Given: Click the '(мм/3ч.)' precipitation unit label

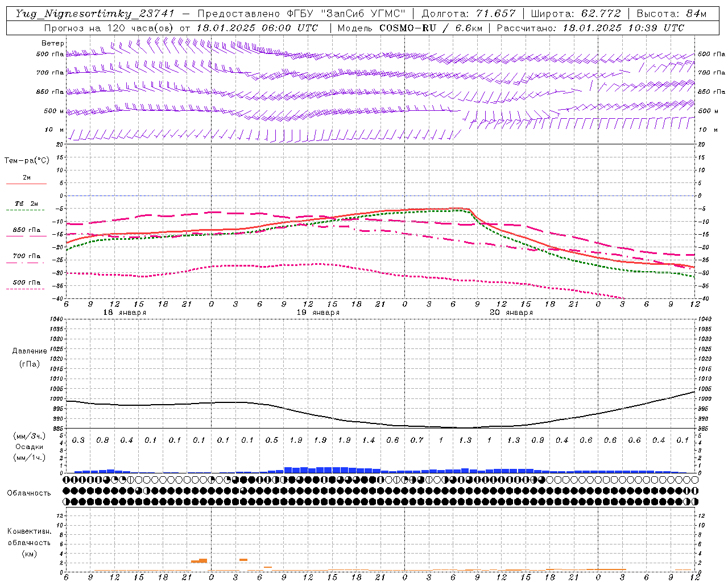Looking at the screenshot, I should (x=30, y=436).
